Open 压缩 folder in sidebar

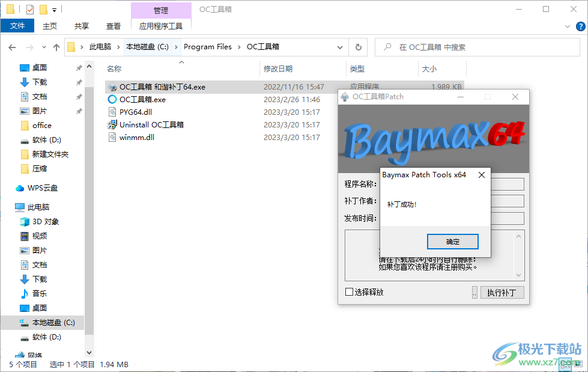[40, 169]
